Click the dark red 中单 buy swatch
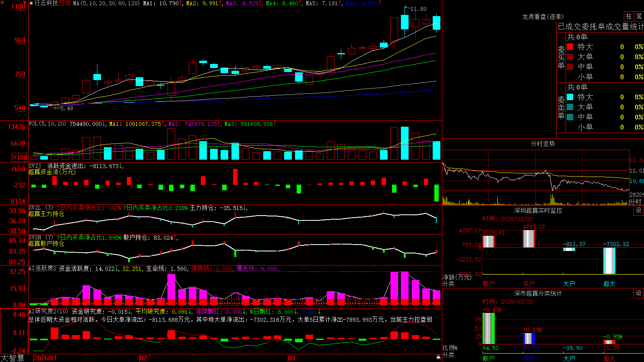 point(570,66)
